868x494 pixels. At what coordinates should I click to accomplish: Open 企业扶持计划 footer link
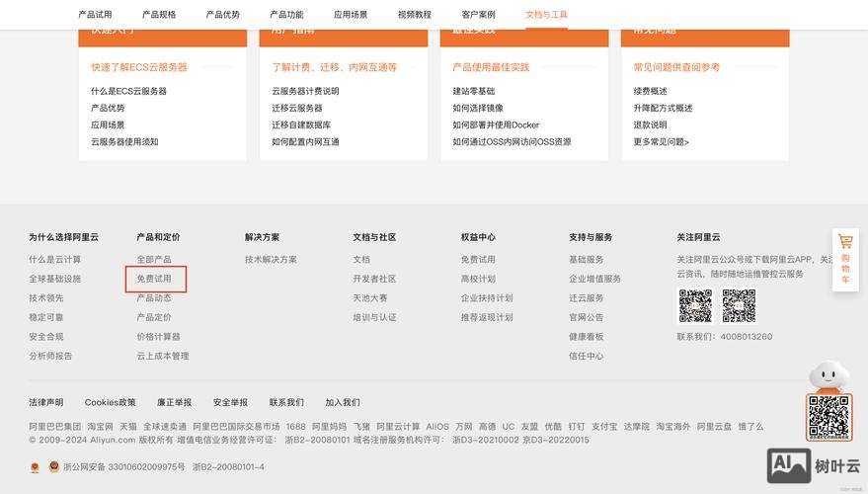tap(487, 298)
